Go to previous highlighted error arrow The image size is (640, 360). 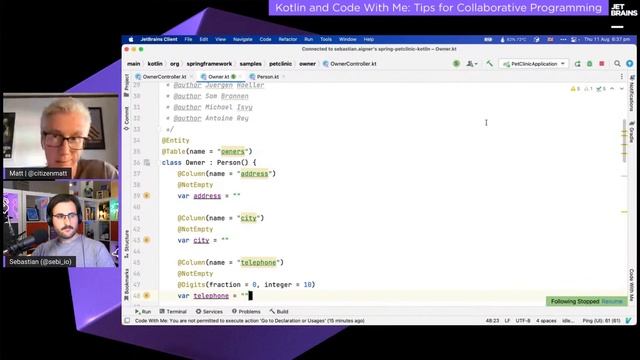[612, 89]
